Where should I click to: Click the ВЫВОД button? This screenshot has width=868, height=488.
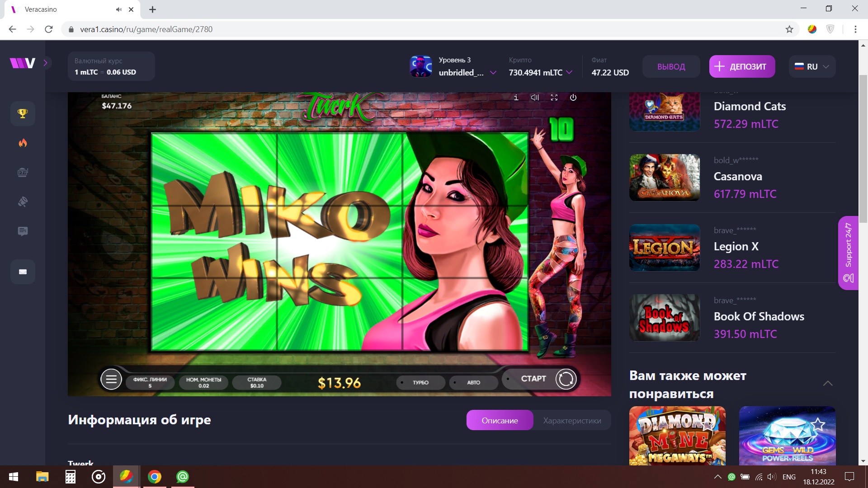(671, 66)
